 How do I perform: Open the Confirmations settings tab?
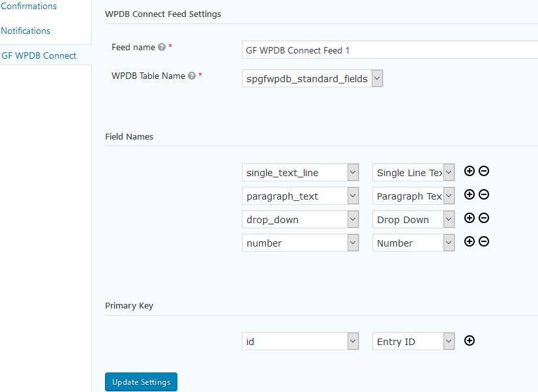point(29,6)
